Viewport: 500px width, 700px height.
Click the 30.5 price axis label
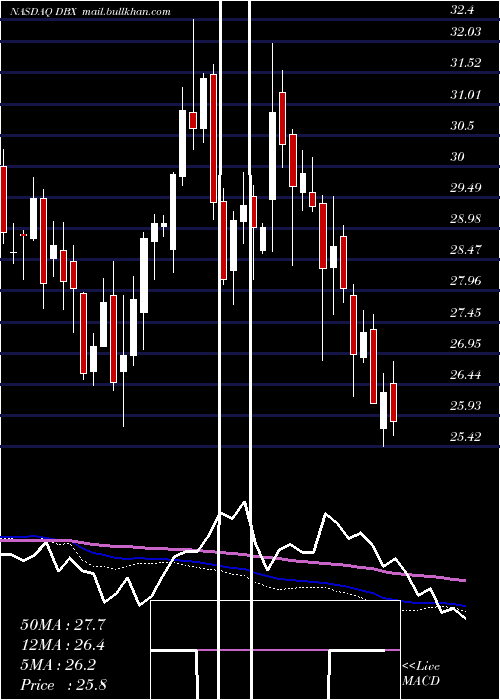pyautogui.click(x=462, y=125)
